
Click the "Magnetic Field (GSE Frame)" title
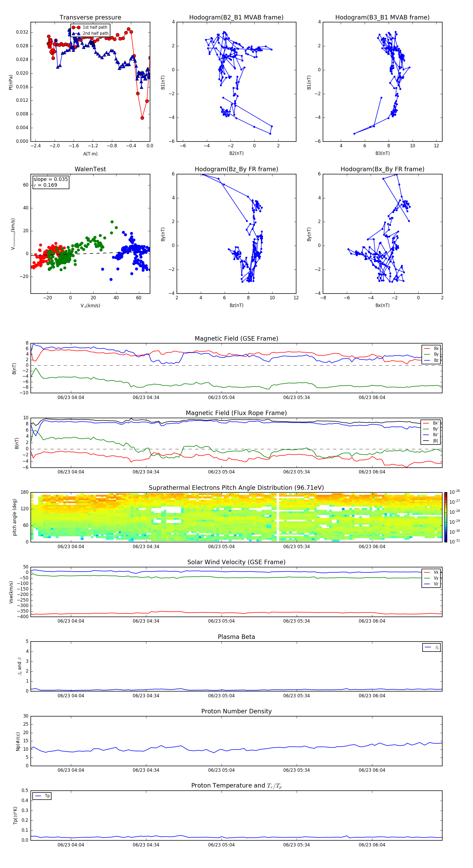coord(236,339)
